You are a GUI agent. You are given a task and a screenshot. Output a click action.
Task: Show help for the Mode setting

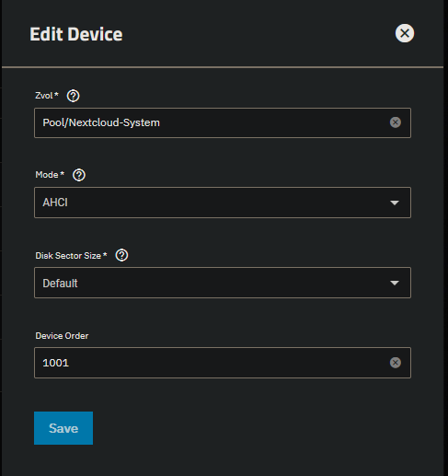tap(79, 175)
